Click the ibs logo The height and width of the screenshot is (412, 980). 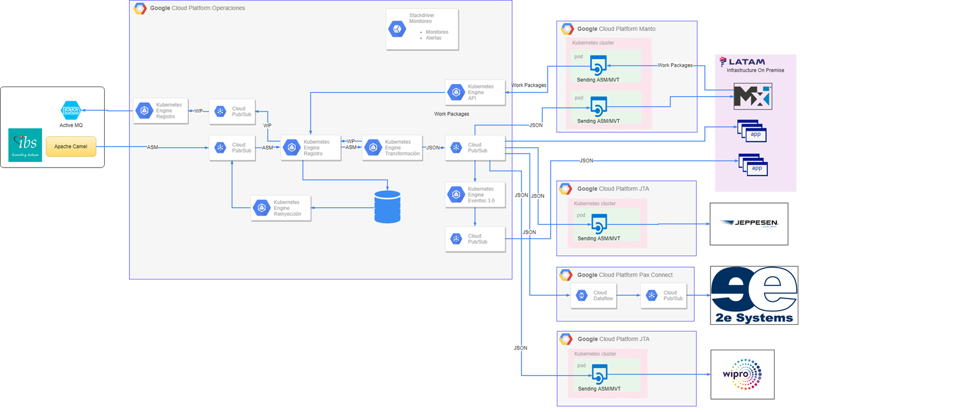(x=25, y=145)
